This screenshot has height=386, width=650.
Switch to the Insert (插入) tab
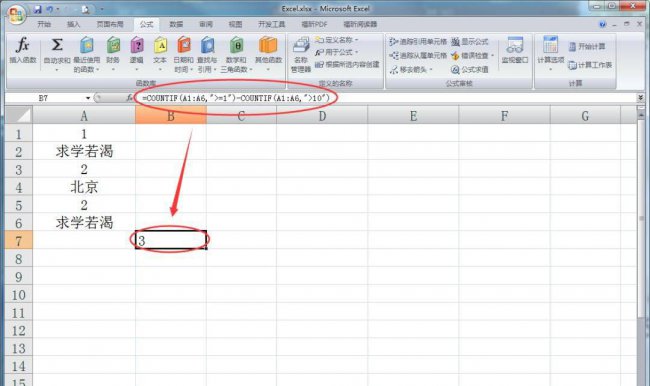73,24
